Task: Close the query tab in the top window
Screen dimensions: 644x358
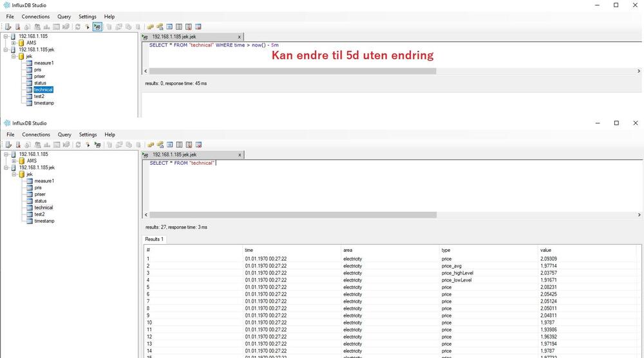Action: [240, 37]
